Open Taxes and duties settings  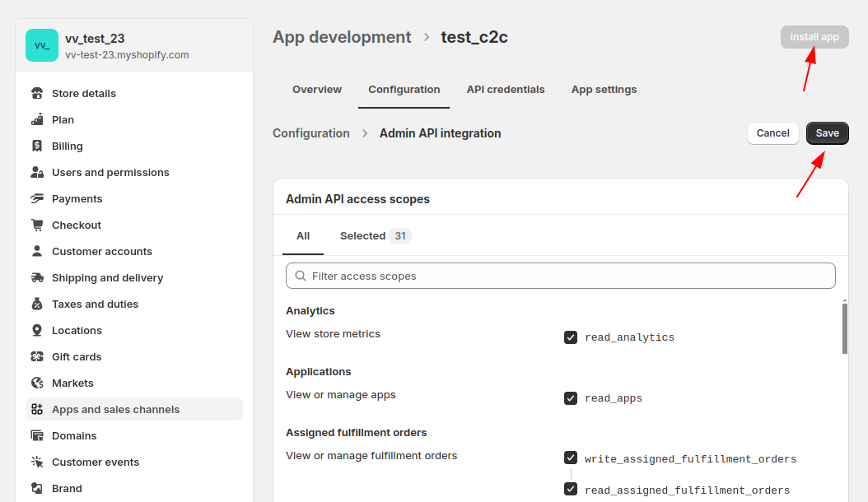click(x=134, y=304)
